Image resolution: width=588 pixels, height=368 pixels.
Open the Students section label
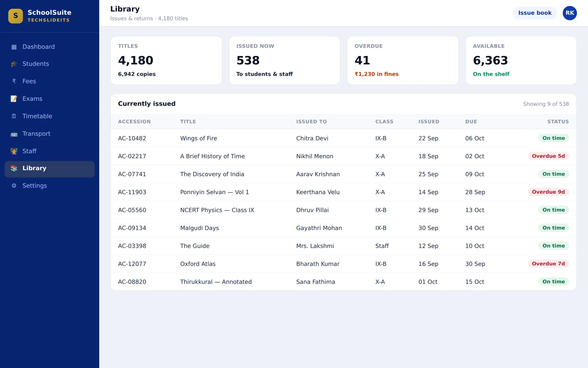coord(36,64)
